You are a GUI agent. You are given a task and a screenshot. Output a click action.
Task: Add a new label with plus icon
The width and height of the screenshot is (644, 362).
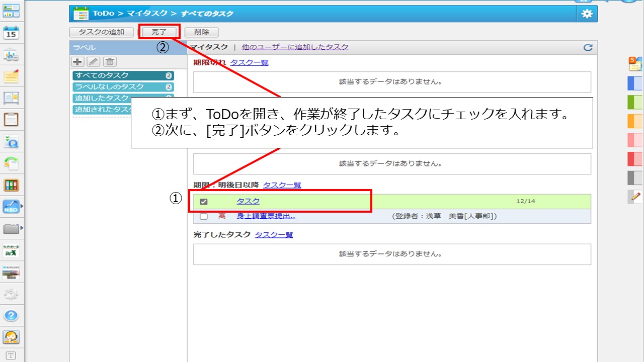pos(78,62)
